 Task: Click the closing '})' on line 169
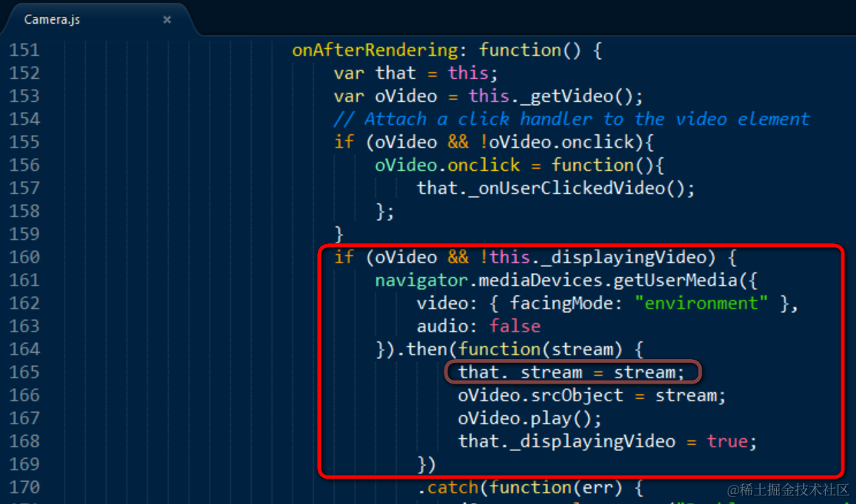tap(426, 465)
